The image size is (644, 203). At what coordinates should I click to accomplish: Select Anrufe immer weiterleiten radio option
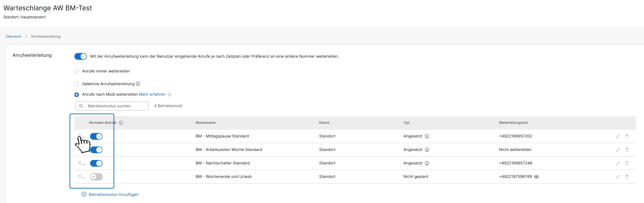coord(77,72)
